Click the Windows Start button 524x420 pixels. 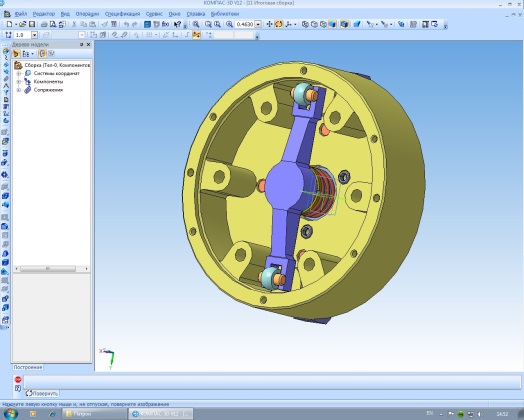(10, 414)
